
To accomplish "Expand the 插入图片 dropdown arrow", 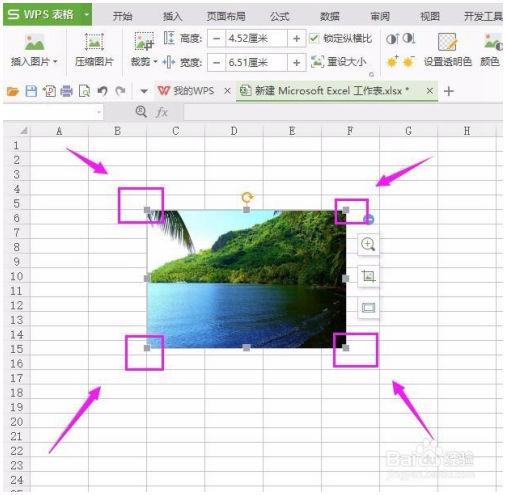I will click(55, 61).
